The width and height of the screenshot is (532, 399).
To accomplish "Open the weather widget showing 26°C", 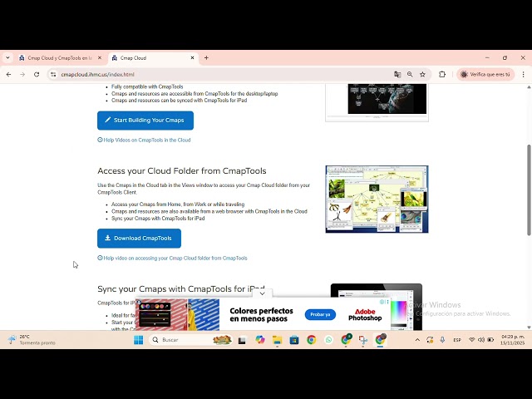I will click(32, 340).
